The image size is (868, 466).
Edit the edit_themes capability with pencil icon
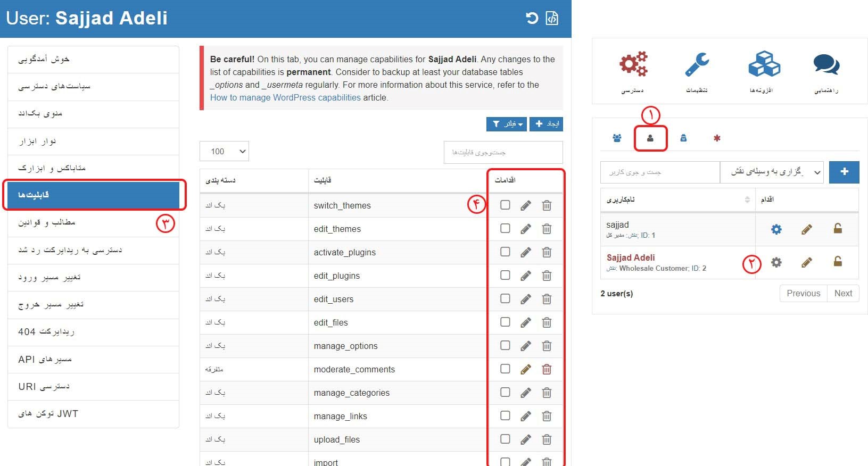pyautogui.click(x=526, y=229)
